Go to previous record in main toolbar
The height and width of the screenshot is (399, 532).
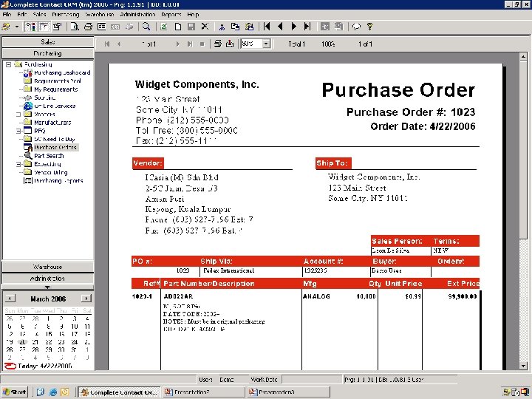click(x=280, y=27)
